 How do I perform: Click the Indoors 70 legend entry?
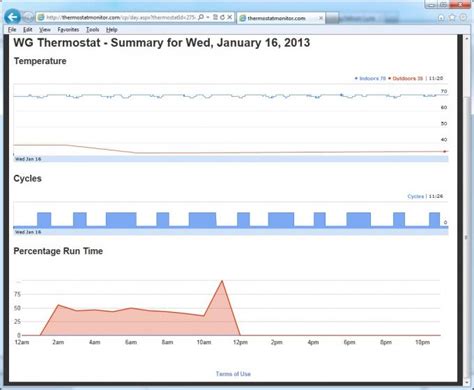click(370, 78)
